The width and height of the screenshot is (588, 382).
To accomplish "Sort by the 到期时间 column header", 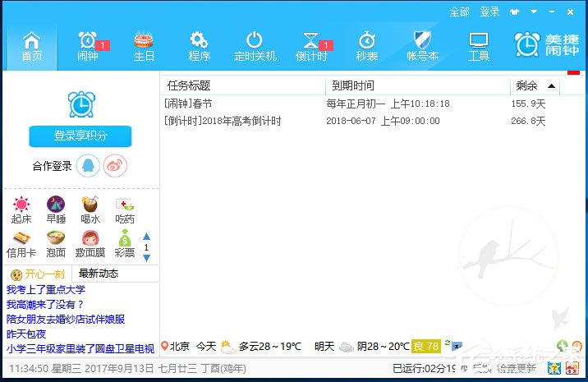I will click(x=418, y=86).
